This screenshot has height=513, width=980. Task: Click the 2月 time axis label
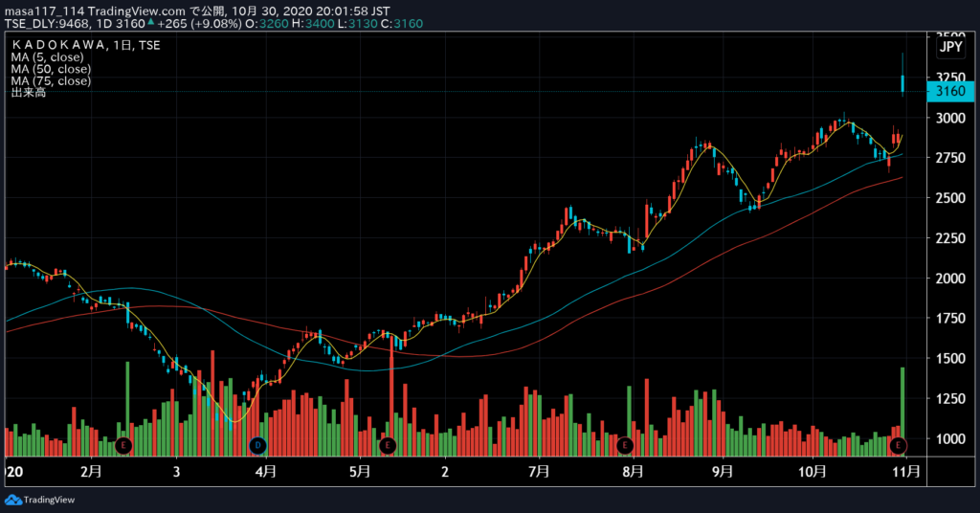91,471
